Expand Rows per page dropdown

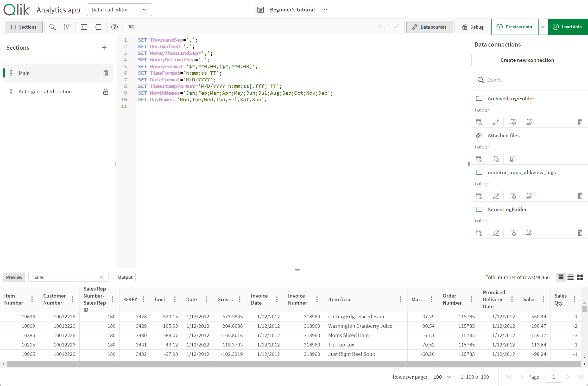coord(442,377)
